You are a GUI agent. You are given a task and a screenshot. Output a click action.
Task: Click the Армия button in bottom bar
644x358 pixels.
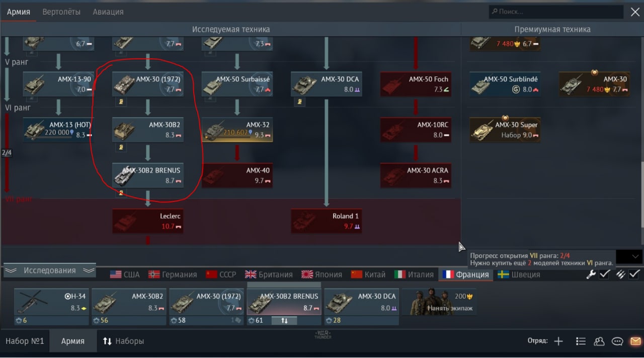73,341
